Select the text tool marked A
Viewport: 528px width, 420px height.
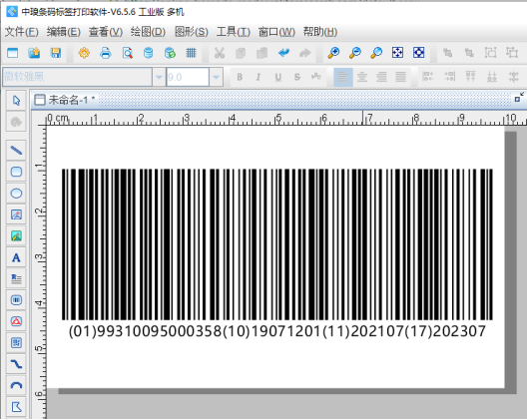(x=16, y=257)
